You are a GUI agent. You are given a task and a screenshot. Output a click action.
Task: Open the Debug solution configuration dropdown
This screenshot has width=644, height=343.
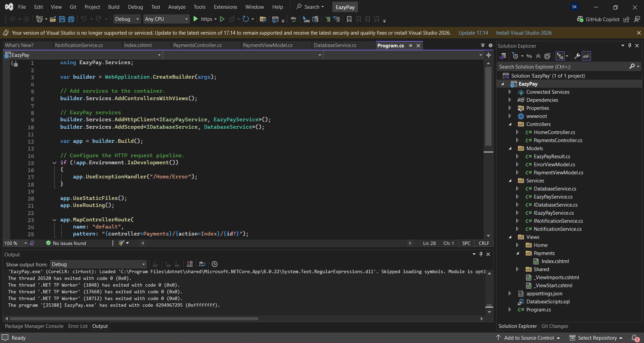pyautogui.click(x=127, y=19)
